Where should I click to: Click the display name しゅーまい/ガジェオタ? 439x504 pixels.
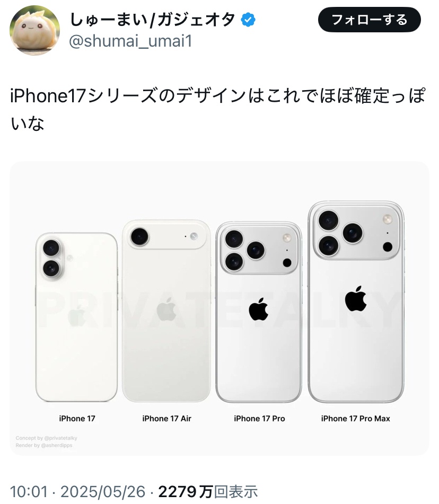tap(153, 20)
